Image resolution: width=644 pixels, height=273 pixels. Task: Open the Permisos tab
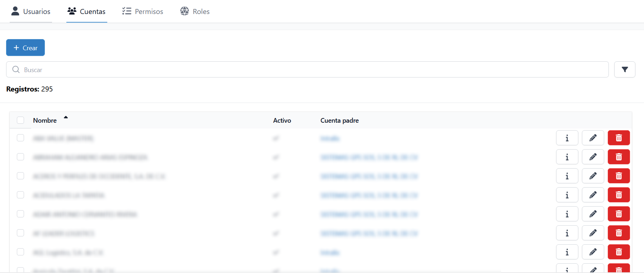[x=142, y=11]
